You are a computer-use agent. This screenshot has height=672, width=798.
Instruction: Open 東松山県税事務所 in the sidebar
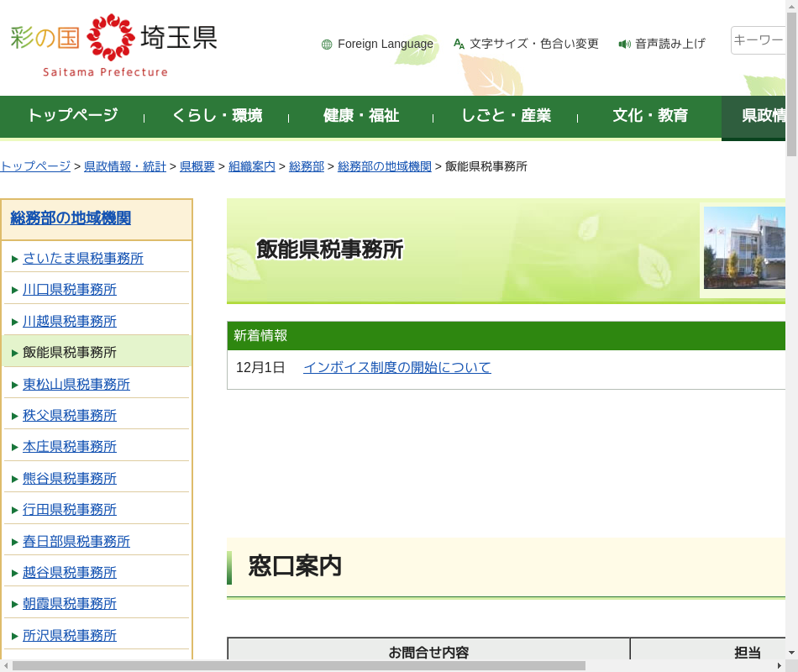tap(76, 385)
